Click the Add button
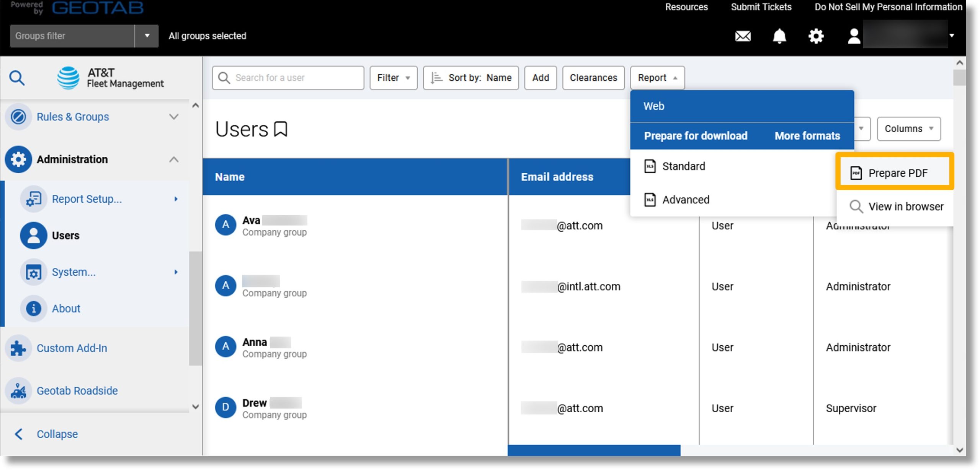This screenshot has width=980, height=470. click(540, 78)
